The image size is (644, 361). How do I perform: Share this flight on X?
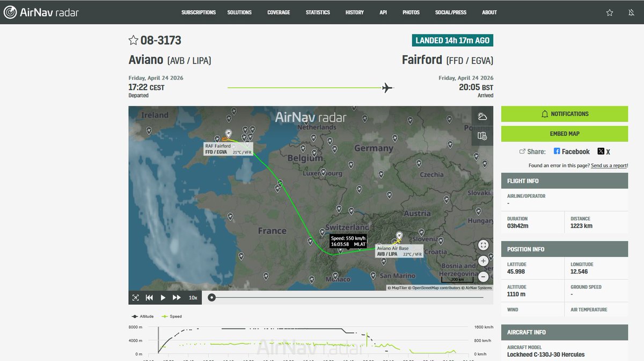coord(604,152)
